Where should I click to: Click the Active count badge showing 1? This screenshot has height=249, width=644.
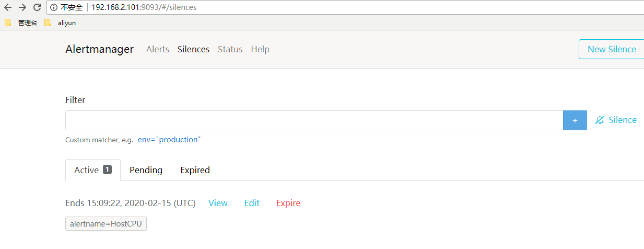click(107, 169)
